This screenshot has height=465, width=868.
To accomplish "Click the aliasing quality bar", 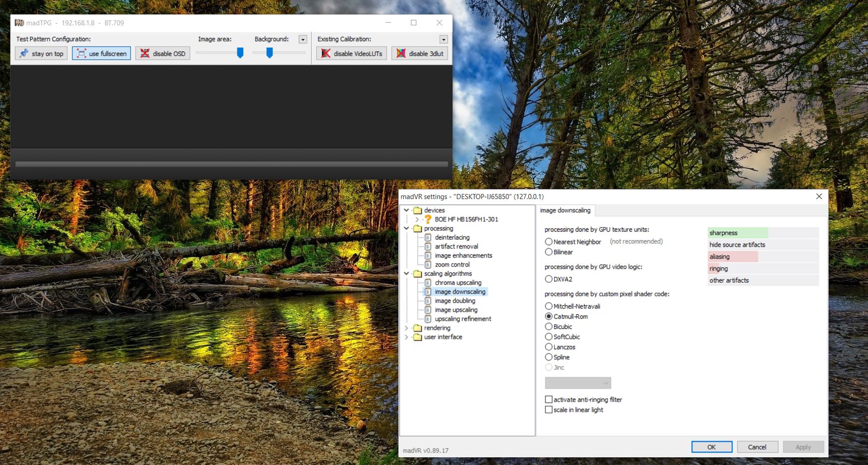I will pos(763,256).
